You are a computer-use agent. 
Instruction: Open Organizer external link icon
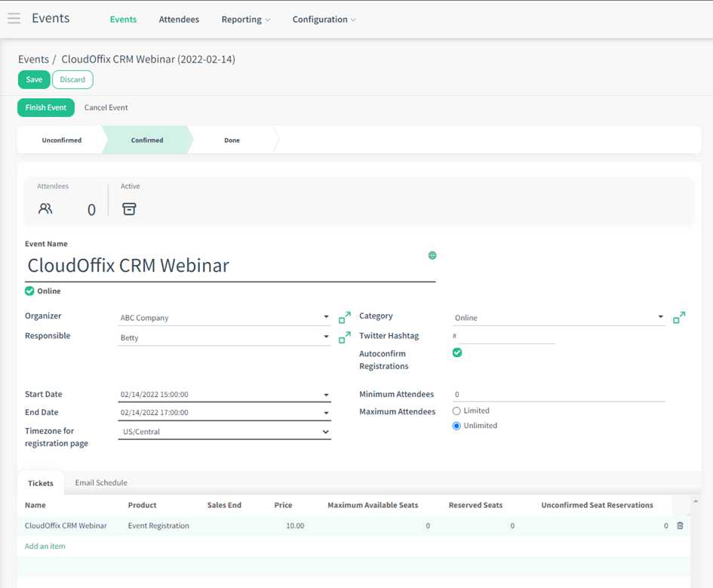(345, 318)
